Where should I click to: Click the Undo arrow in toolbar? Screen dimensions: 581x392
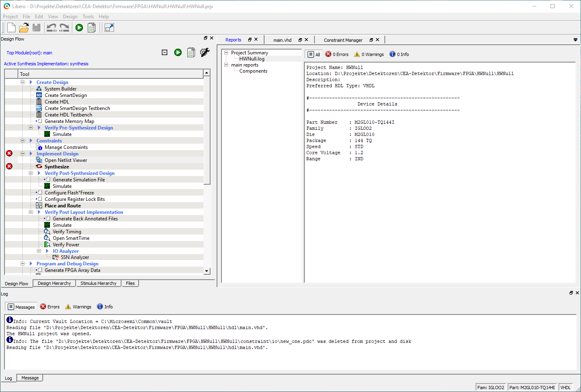pyautogui.click(x=52, y=28)
